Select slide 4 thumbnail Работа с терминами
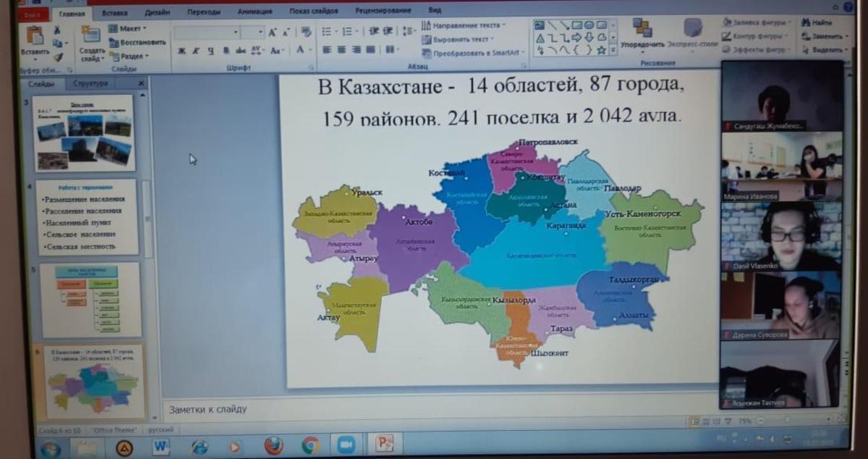868x459 pixels. pyautogui.click(x=85, y=217)
